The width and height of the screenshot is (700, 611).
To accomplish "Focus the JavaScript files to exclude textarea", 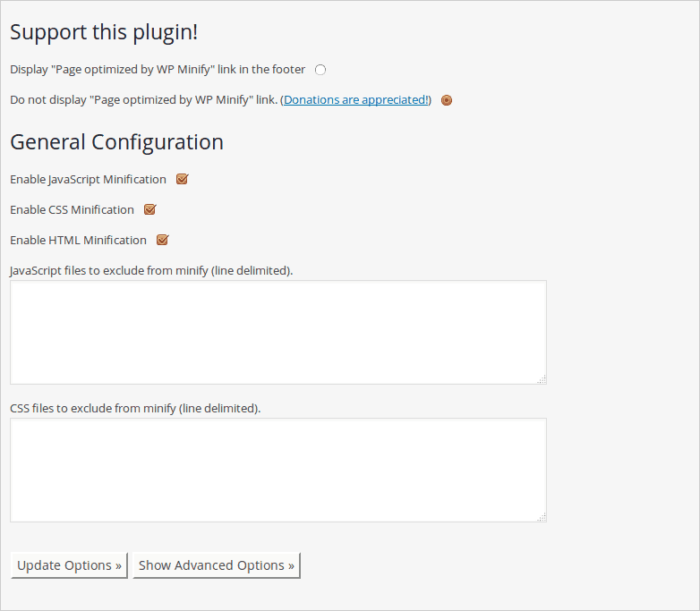I will pos(278,333).
